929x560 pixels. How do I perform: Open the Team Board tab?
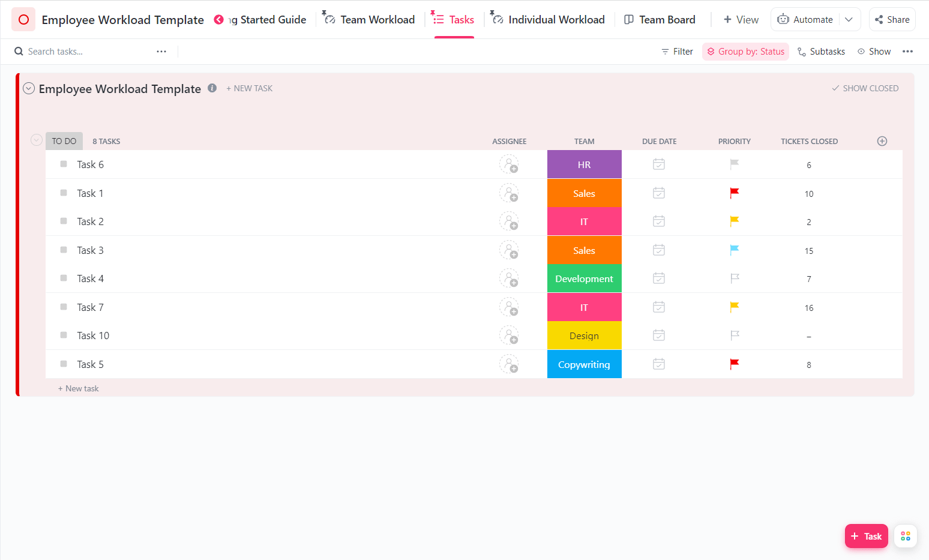(660, 20)
